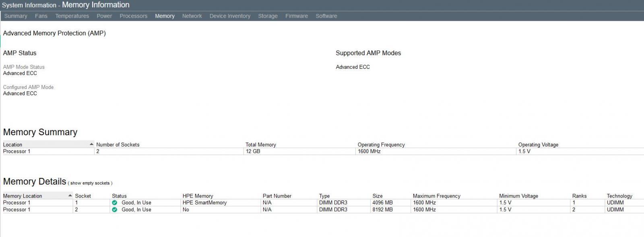View the Firmware tab
Viewport: 644px width, 237px height.
point(297,16)
